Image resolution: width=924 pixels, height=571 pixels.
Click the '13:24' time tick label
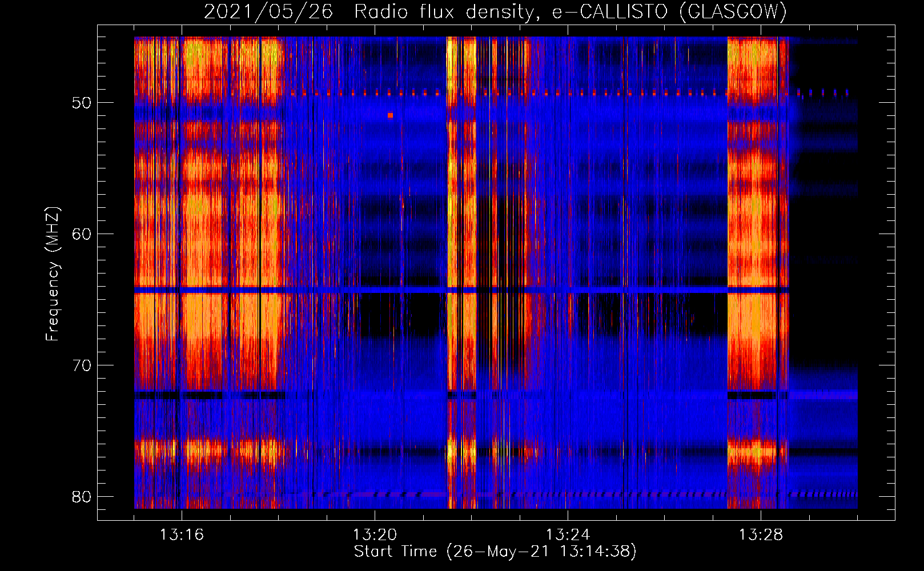[568, 535]
